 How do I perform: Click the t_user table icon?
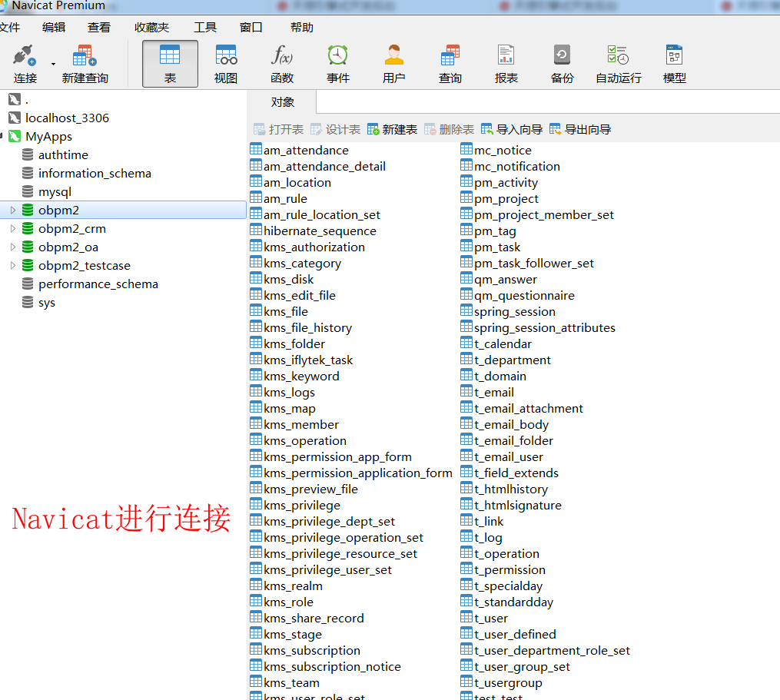pyautogui.click(x=466, y=617)
